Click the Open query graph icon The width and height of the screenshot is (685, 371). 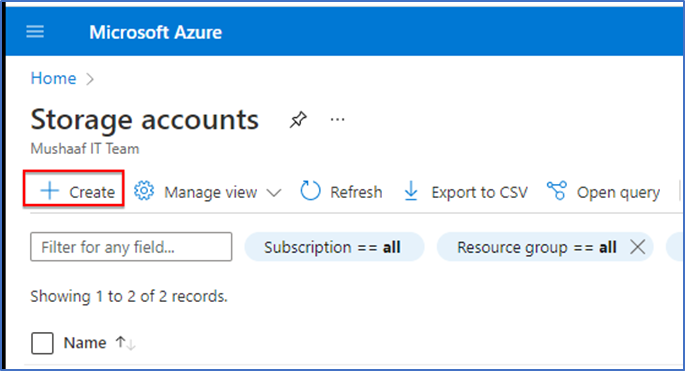point(557,191)
